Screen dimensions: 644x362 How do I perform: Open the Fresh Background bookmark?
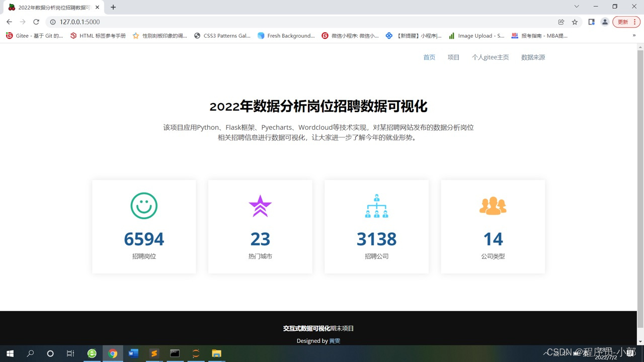286,36
